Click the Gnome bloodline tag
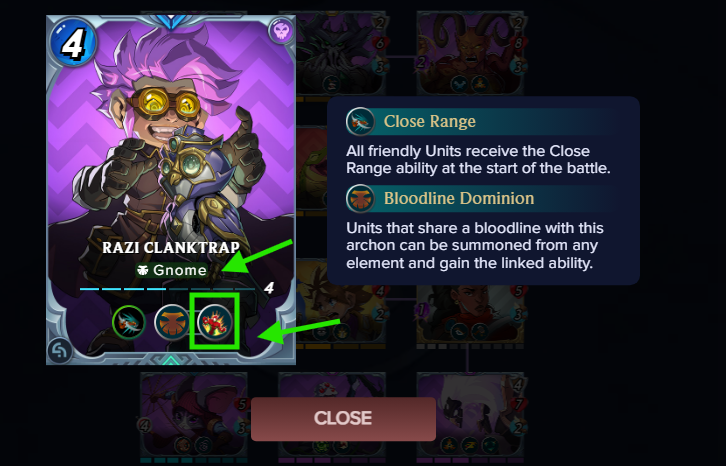Viewport: 726px width, 466px height. tap(171, 270)
